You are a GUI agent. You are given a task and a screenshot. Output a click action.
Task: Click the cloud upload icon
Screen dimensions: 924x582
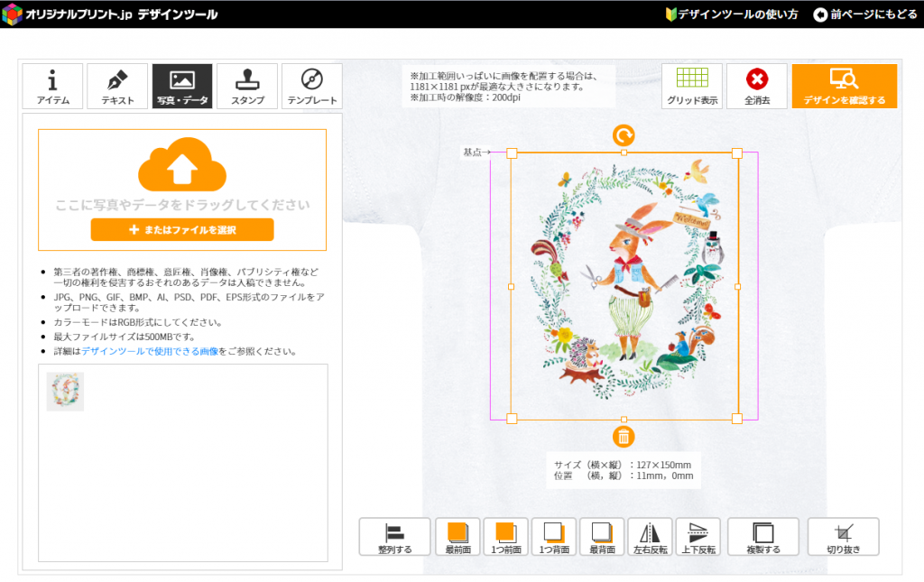point(182,164)
